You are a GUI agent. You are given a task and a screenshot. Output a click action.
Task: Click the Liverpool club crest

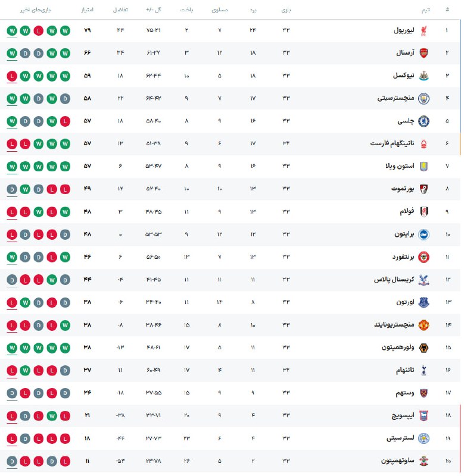tap(423, 30)
